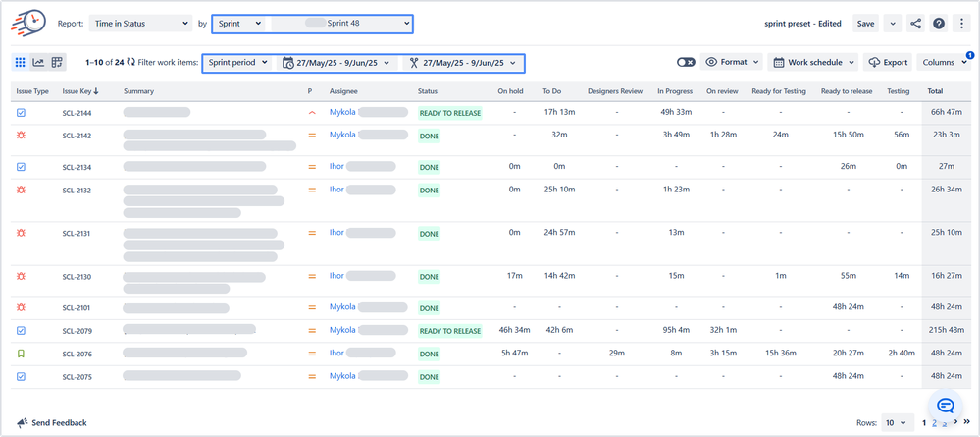Click the bug type icon for SCL-2132

coord(21,190)
